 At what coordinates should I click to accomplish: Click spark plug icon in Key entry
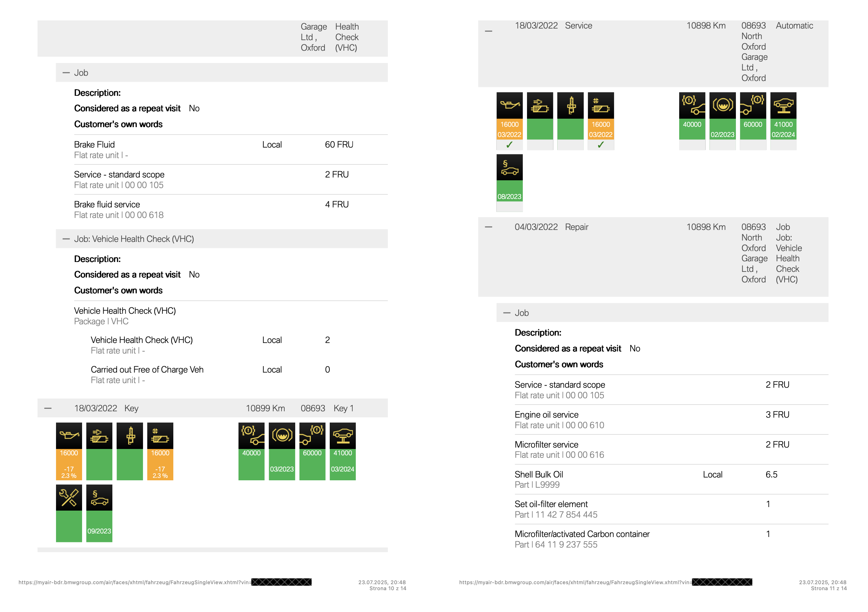coord(130,435)
